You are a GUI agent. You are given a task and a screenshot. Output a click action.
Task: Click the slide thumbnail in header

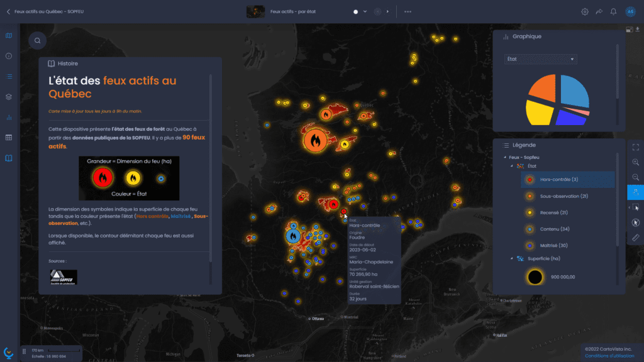255,11
